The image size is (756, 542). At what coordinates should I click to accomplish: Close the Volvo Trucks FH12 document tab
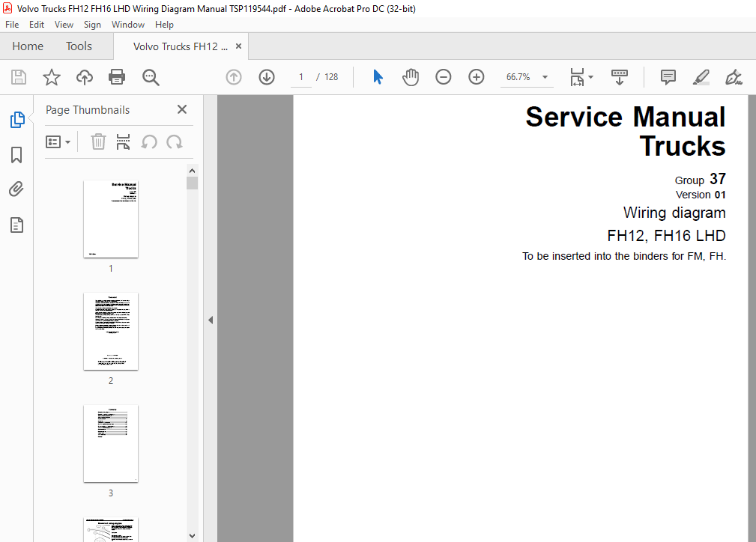(x=238, y=46)
